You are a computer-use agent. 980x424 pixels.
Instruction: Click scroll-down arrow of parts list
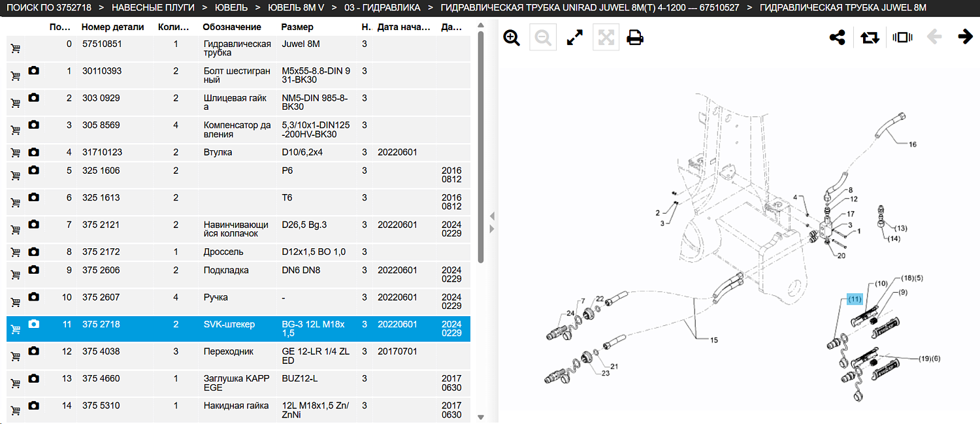(481, 417)
